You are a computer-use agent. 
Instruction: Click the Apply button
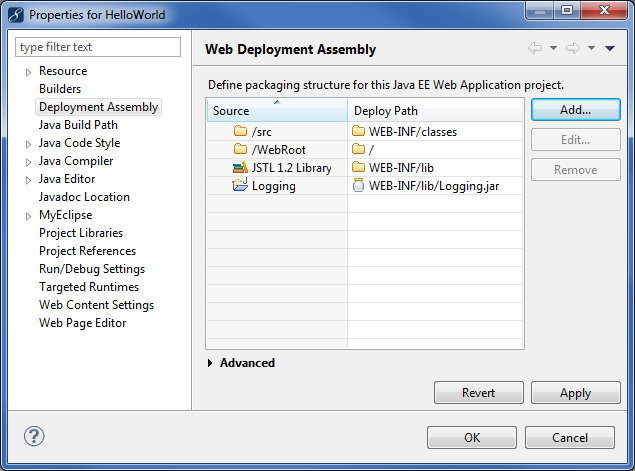click(575, 393)
